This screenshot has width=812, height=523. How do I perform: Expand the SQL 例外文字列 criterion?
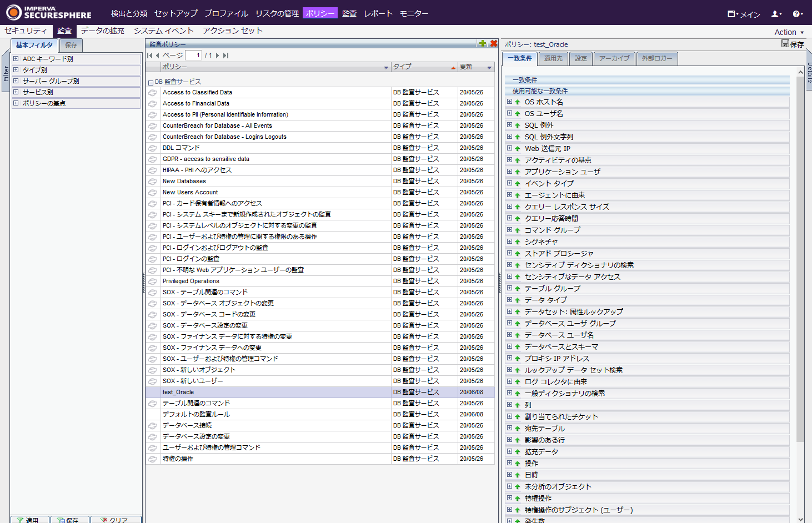coord(509,137)
